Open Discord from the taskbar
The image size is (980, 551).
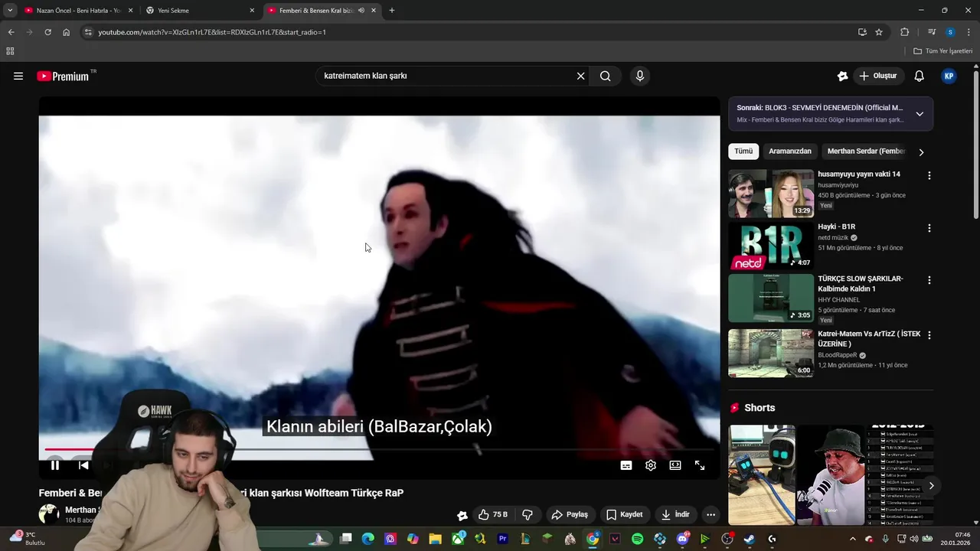pyautogui.click(x=682, y=539)
